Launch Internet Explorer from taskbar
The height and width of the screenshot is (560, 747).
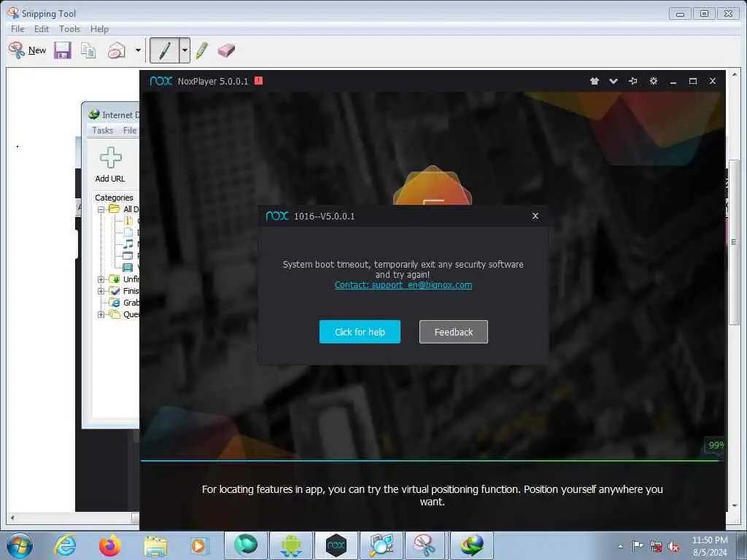[x=65, y=545]
